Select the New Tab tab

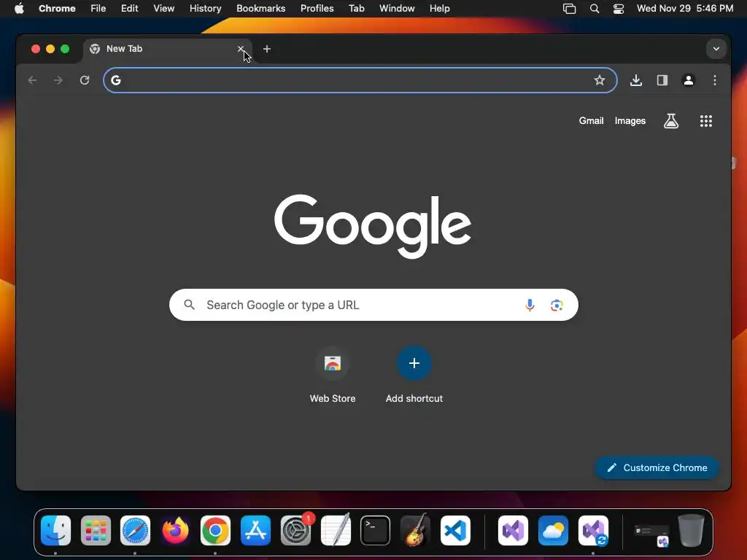tap(167, 49)
